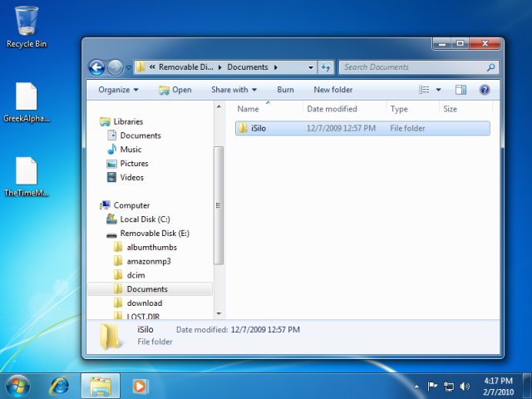
Task: Open the view options dropdown arrow
Action: 438,90
